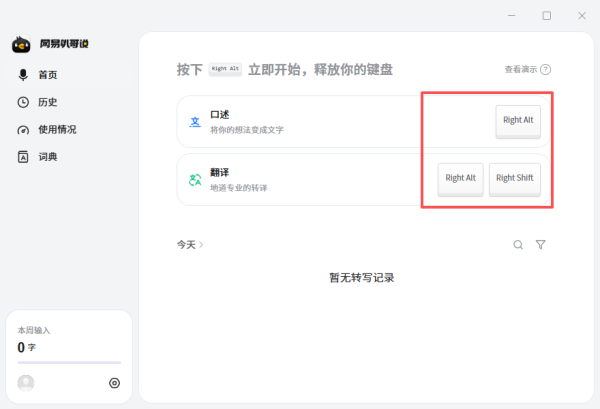Screen dimensions: 600x409
Task: Click the Right Shift key button
Action: 515,179
